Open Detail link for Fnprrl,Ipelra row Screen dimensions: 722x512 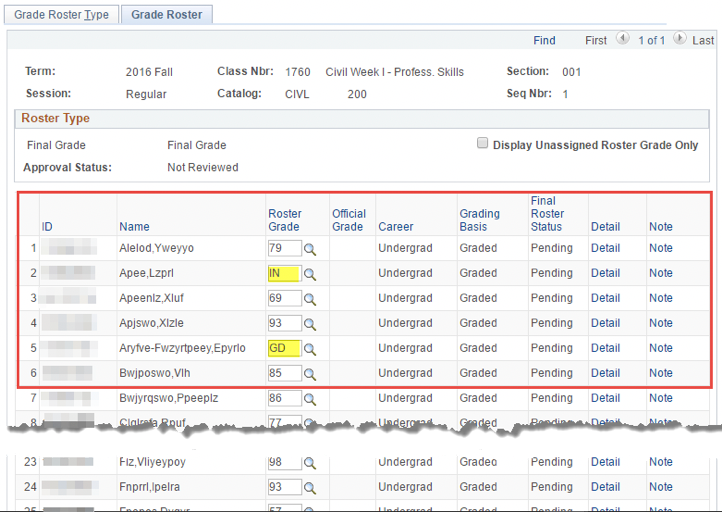(x=605, y=489)
